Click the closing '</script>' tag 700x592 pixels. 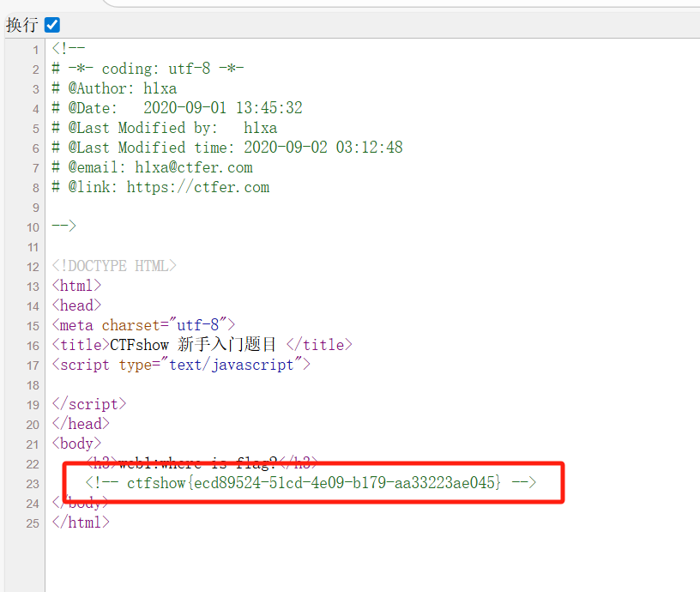click(89, 404)
